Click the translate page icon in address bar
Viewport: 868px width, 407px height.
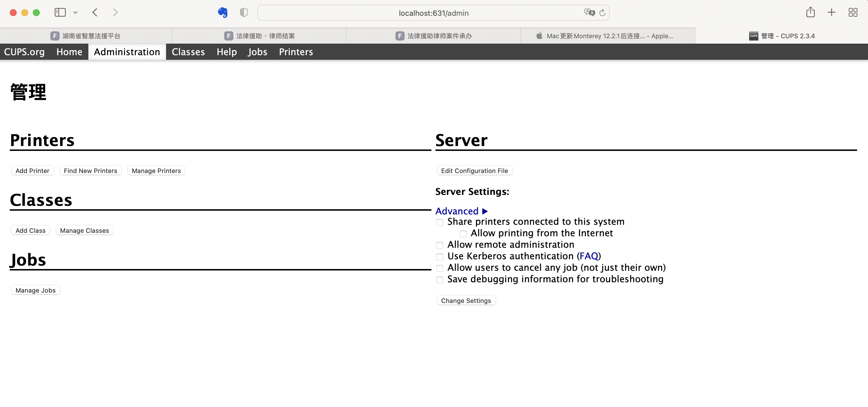tap(589, 13)
